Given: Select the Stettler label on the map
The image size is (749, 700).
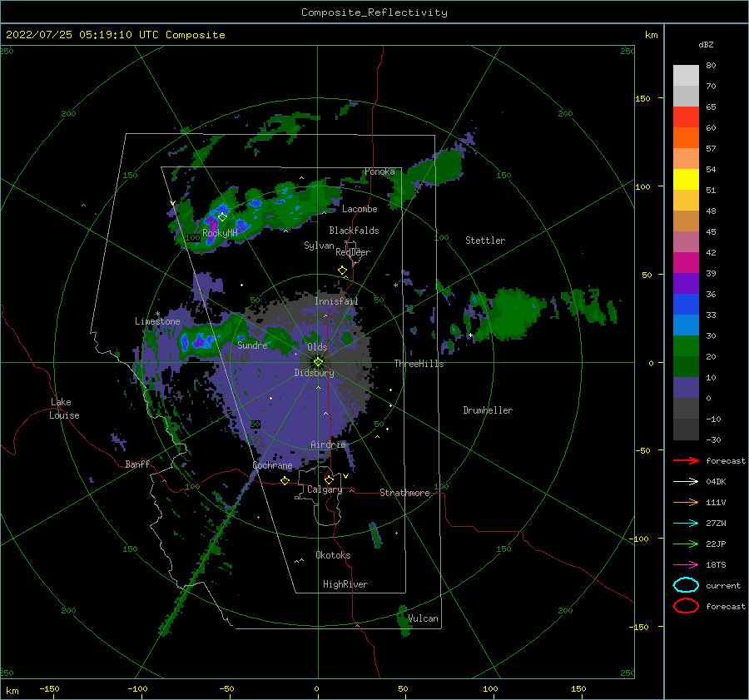Looking at the screenshot, I should coord(485,241).
